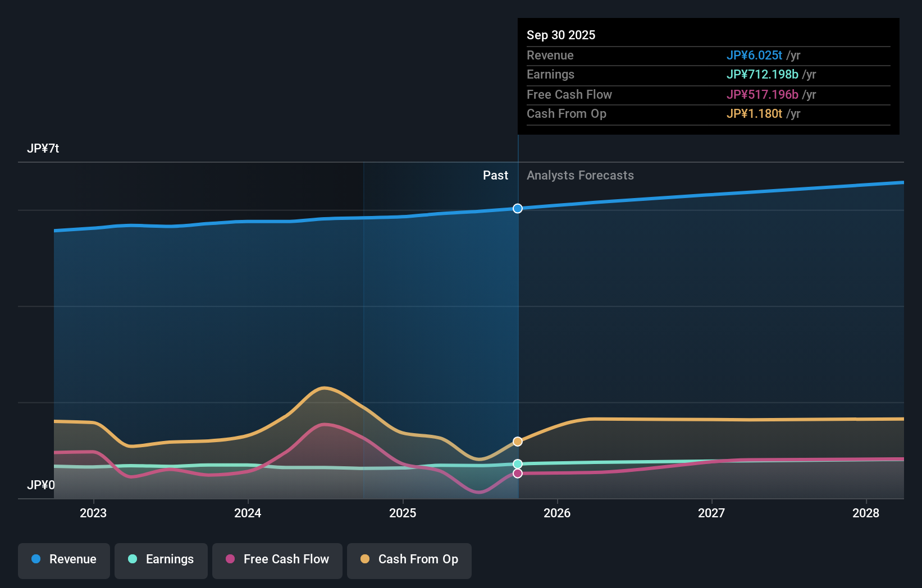Select the Free Cash Flow marker on chart
This screenshot has height=588, width=922.
click(517, 474)
